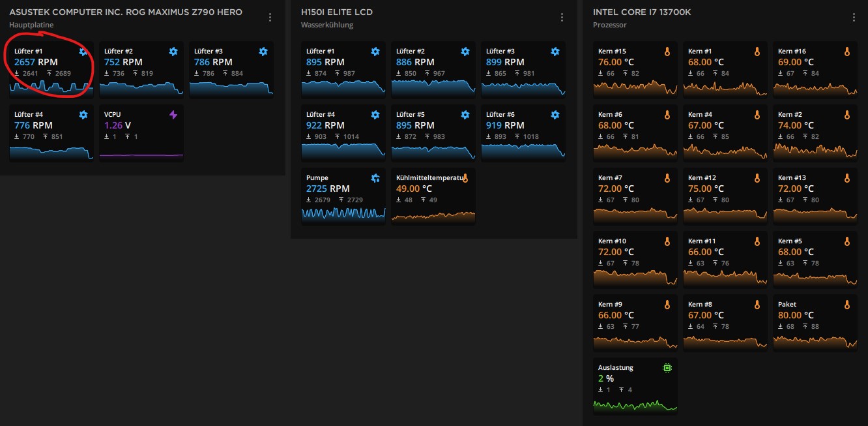Click the thermometer icon on Kern #16

[x=847, y=52]
